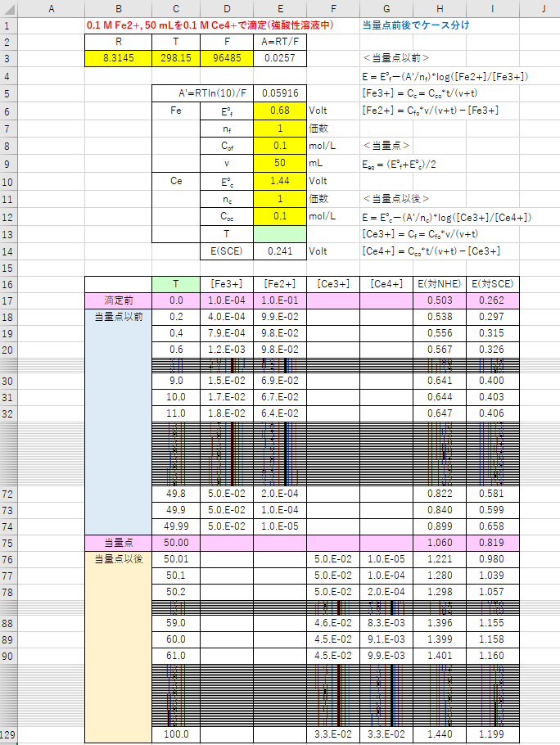This screenshot has height=745, width=560.
Task: Click the formula '[Ce3+] = Cf = Cfo*v/(v+t)'
Action: coord(420,234)
